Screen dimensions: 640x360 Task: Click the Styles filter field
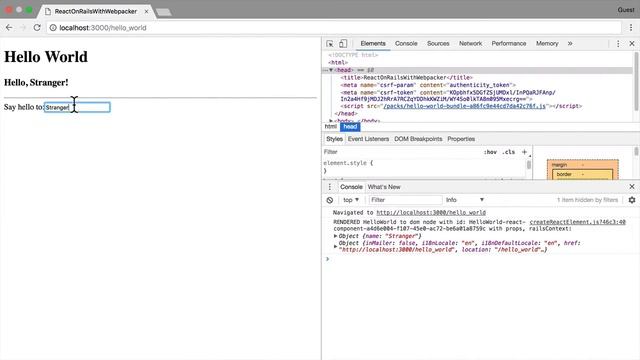coord(400,152)
